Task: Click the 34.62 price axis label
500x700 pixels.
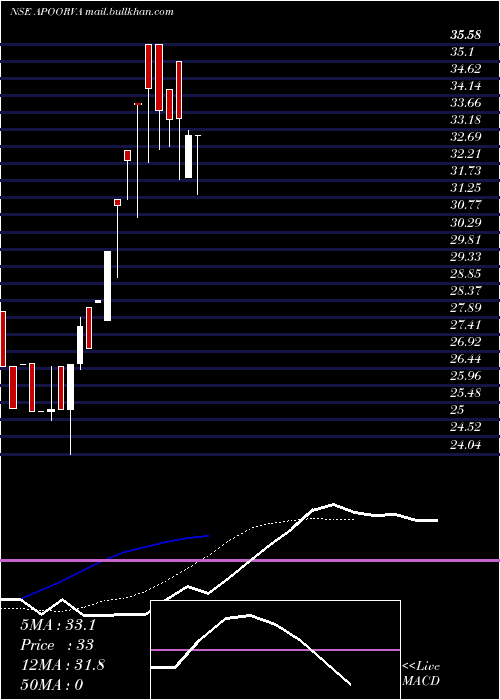Action: tap(466, 69)
